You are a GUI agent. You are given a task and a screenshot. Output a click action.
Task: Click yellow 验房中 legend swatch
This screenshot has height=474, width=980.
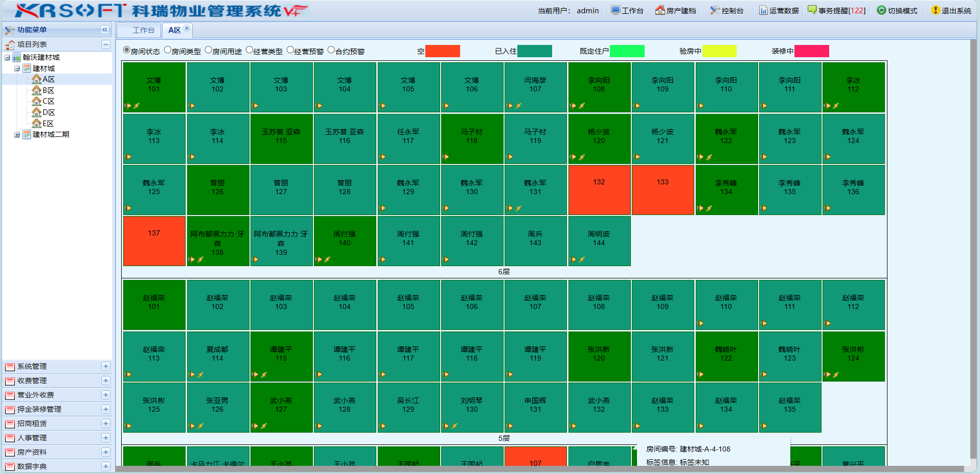pos(719,51)
